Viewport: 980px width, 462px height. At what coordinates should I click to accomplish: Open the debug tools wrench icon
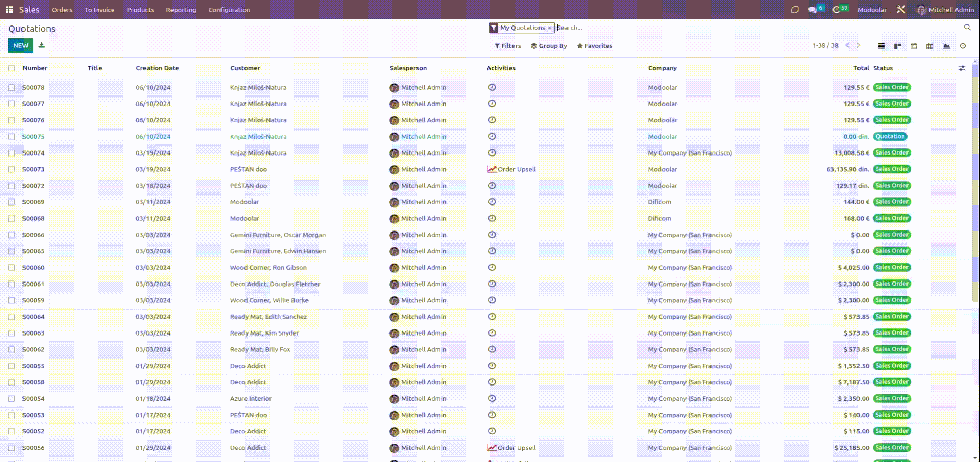pyautogui.click(x=901, y=10)
